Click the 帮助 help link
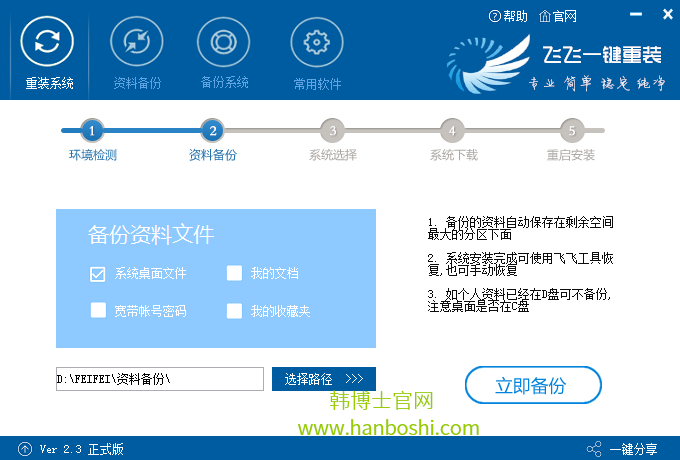Screen dimensions: 680x460 [x=508, y=16]
